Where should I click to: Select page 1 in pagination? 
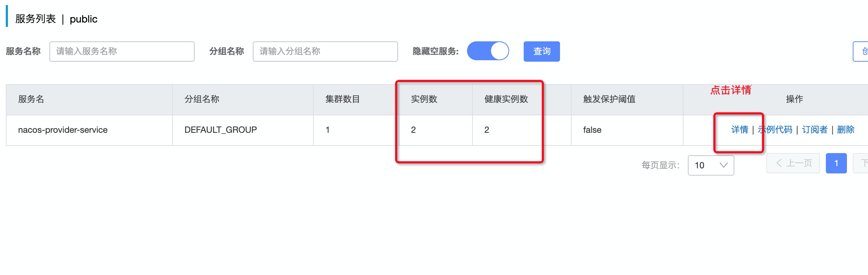click(836, 163)
